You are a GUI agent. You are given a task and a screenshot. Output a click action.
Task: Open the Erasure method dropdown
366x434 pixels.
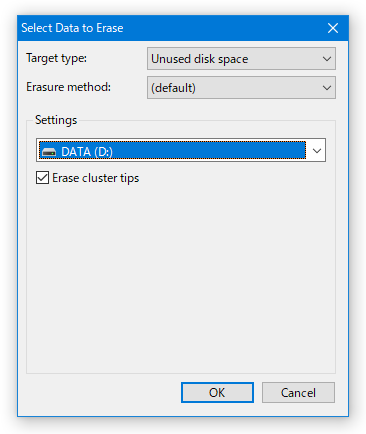241,88
